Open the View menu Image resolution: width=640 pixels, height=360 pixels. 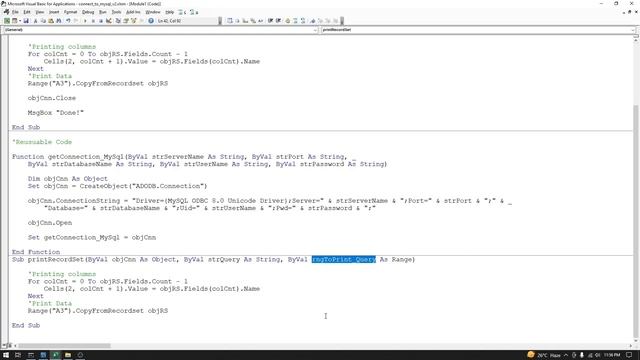(40, 12)
